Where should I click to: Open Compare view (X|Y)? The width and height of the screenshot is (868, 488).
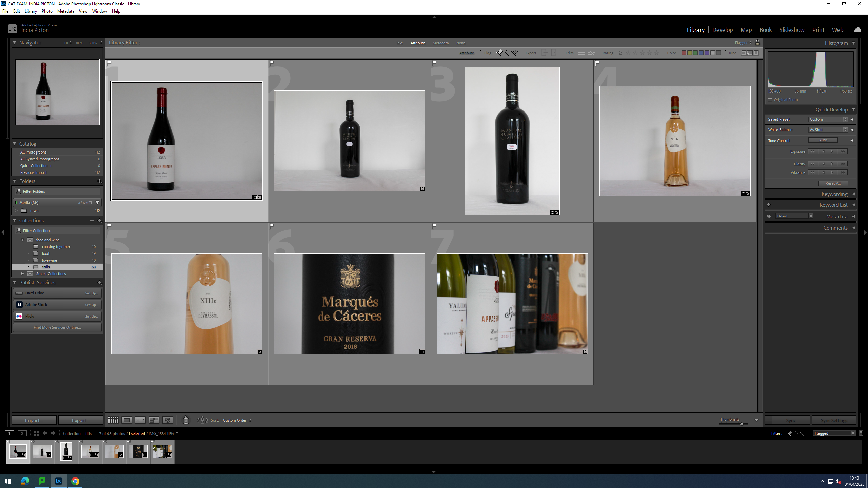[140, 420]
